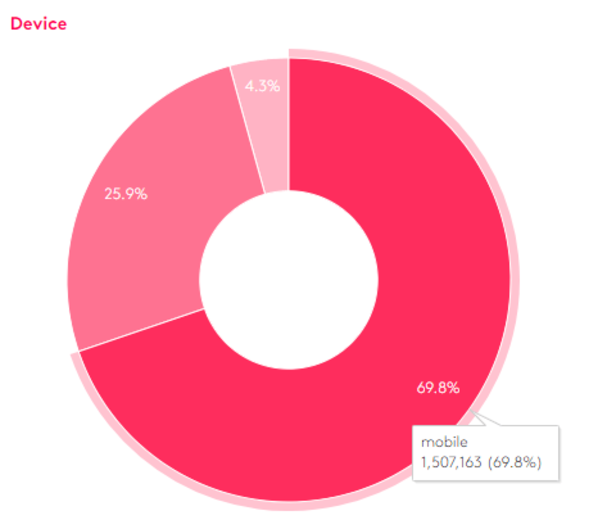Image resolution: width=598 pixels, height=520 pixels.
Task: Click the 1,507,163 value in tooltip
Action: 451,462
